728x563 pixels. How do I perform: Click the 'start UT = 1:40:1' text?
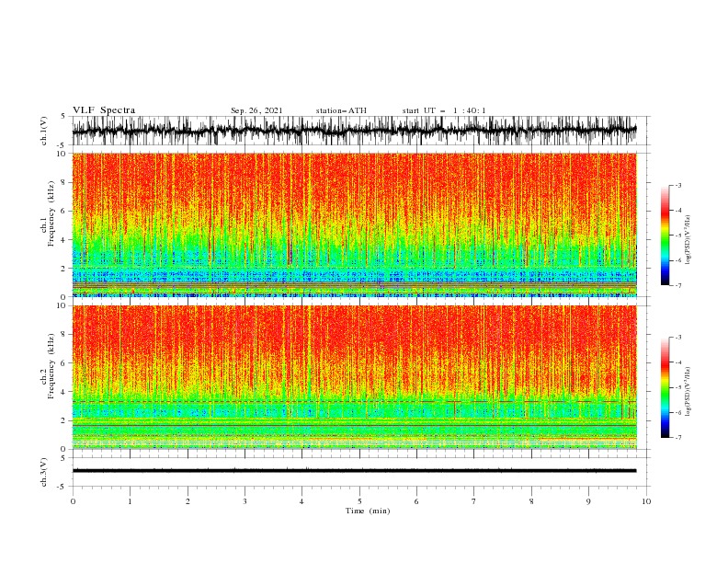[444, 110]
